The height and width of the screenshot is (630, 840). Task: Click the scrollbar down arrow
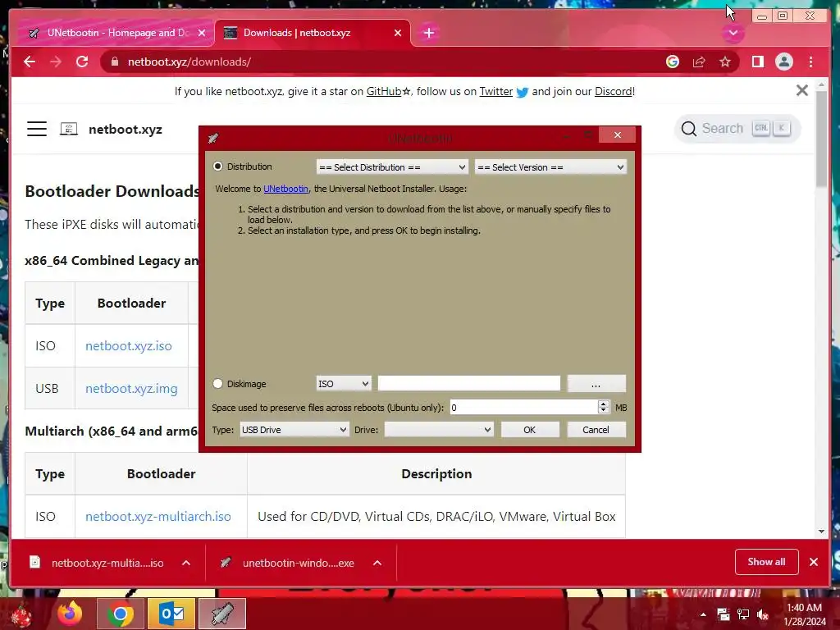[x=821, y=532]
